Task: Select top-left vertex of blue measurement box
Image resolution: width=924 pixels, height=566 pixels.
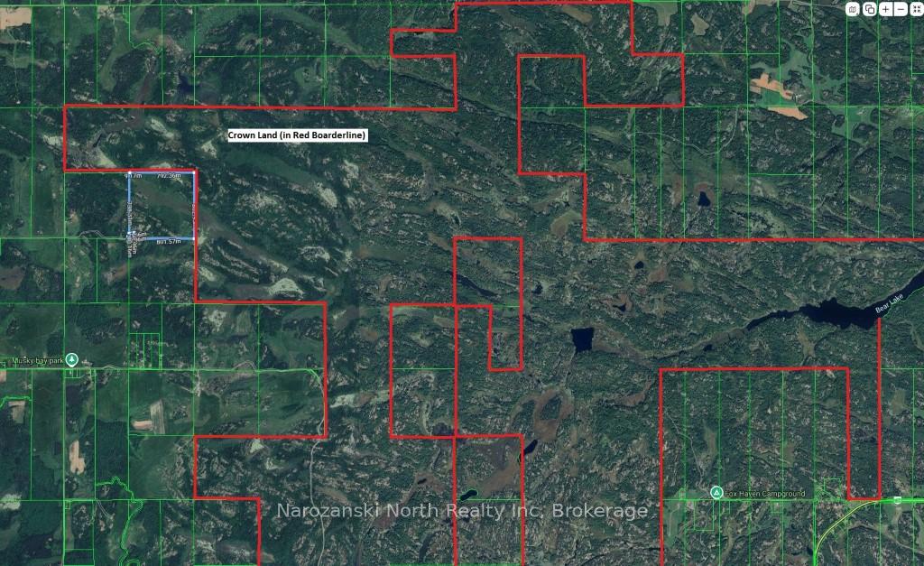Action: (x=129, y=173)
